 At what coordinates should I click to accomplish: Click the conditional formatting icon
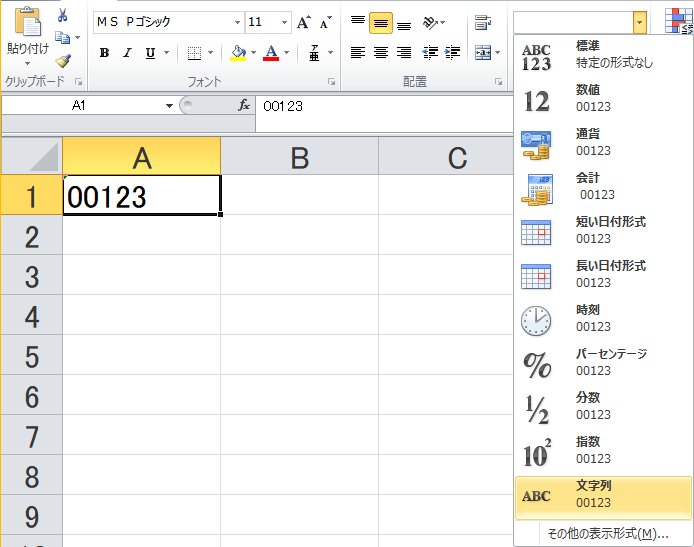[x=679, y=20]
